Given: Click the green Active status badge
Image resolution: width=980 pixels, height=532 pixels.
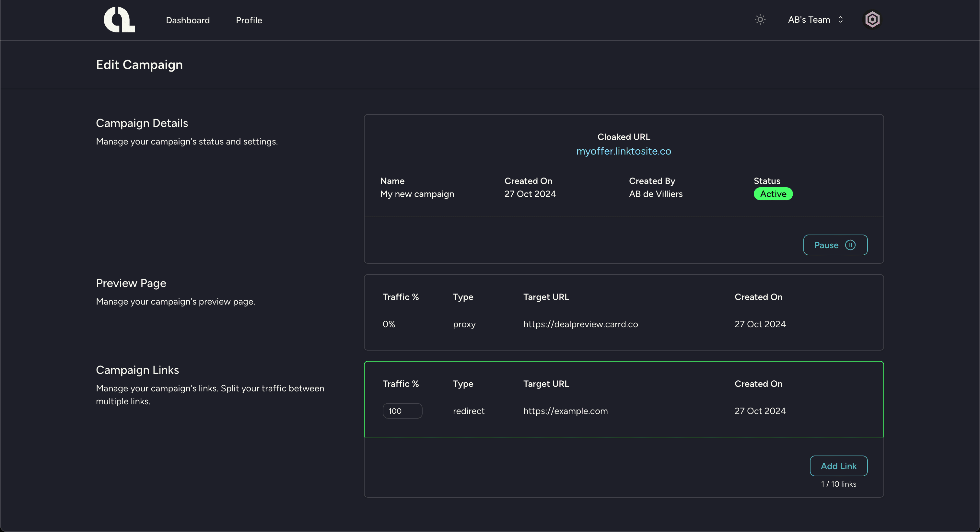Looking at the screenshot, I should (x=773, y=194).
